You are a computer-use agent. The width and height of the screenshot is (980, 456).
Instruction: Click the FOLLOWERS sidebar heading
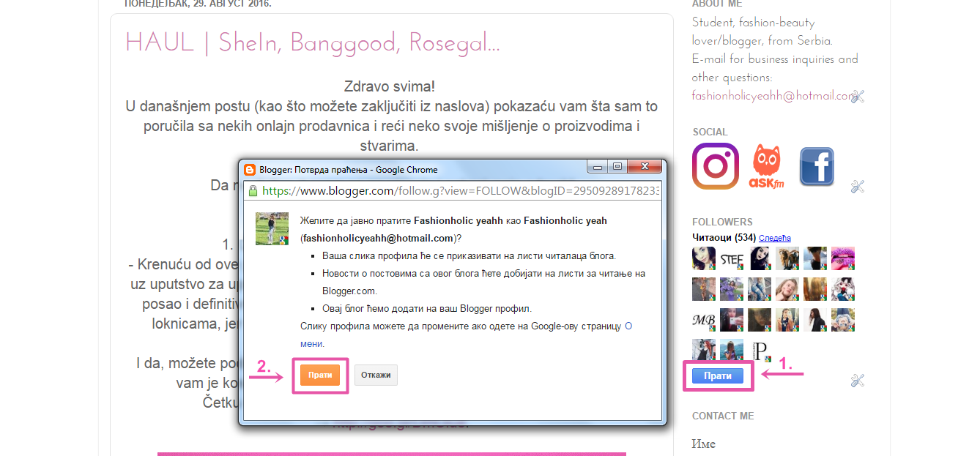pyautogui.click(x=722, y=222)
